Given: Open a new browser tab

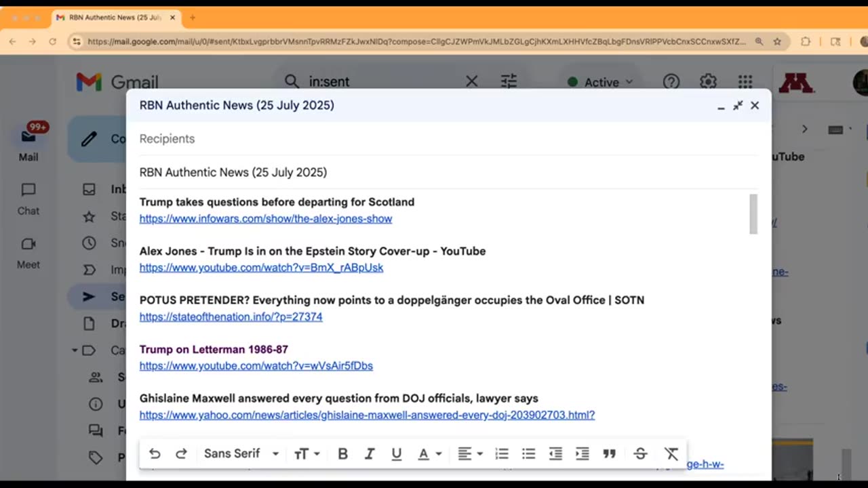Looking at the screenshot, I should point(193,18).
